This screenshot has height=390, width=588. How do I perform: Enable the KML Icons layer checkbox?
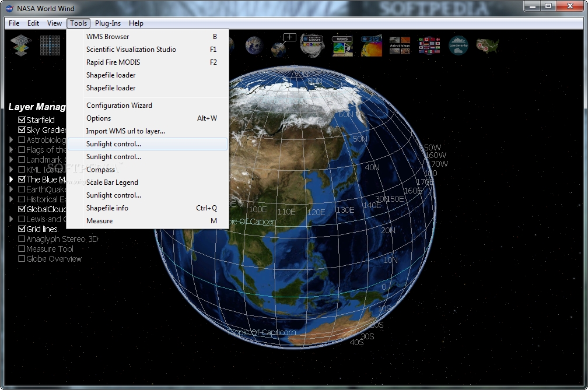22,170
